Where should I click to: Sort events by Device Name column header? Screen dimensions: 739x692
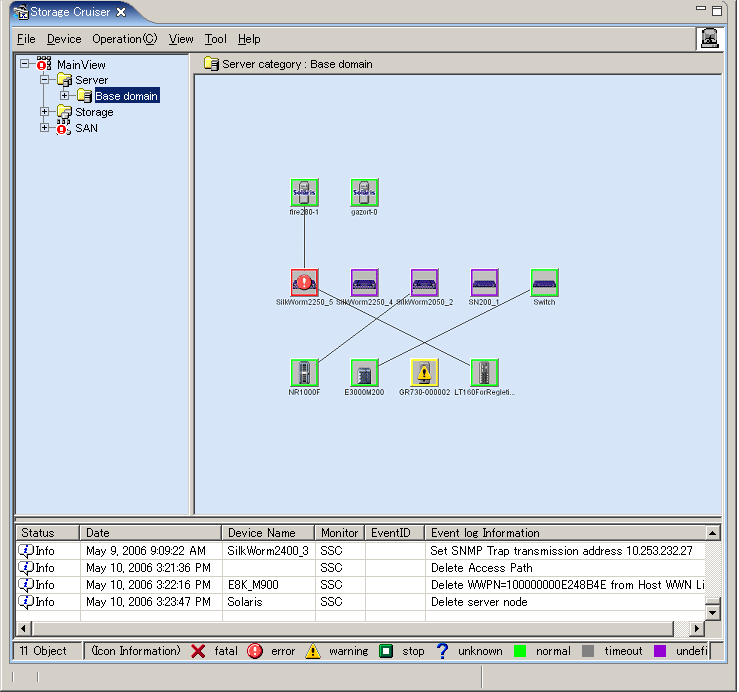click(268, 533)
